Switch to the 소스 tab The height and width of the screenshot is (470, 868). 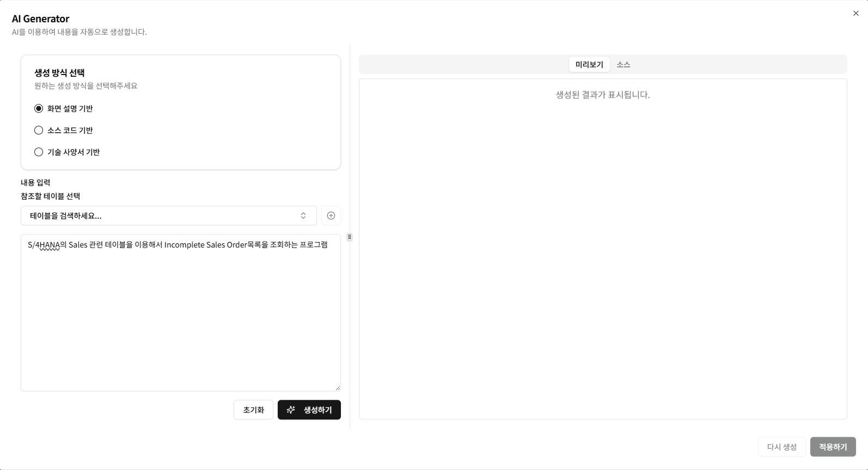(x=623, y=64)
